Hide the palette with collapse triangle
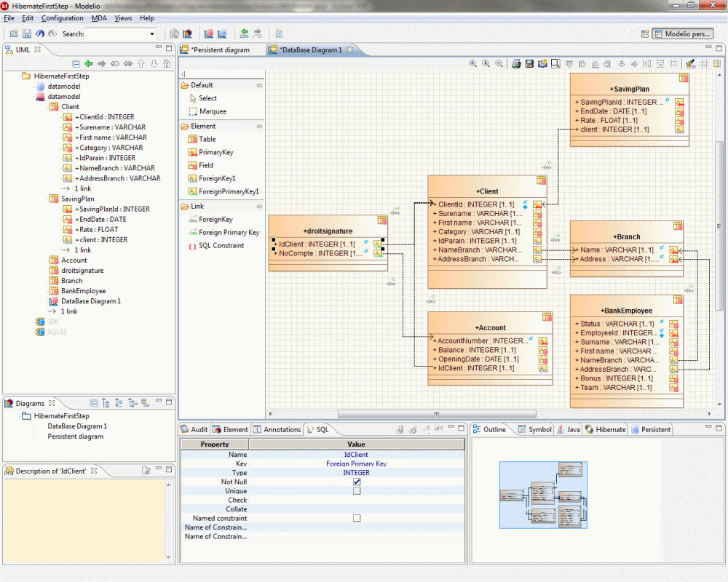The image size is (728, 582). (x=183, y=74)
